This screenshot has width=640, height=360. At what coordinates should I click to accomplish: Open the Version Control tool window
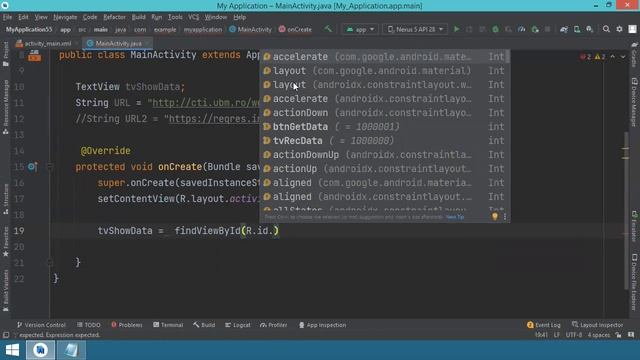coord(41,325)
